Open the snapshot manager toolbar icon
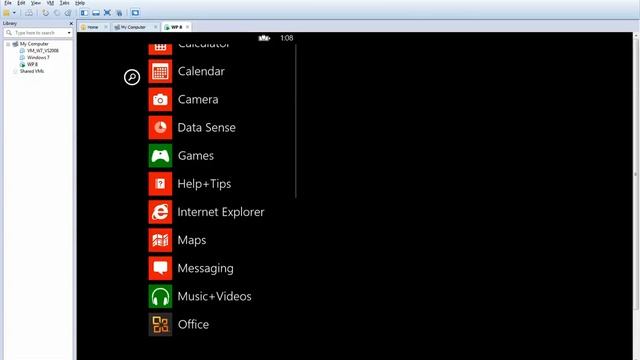640x360 pixels. tap(68, 13)
